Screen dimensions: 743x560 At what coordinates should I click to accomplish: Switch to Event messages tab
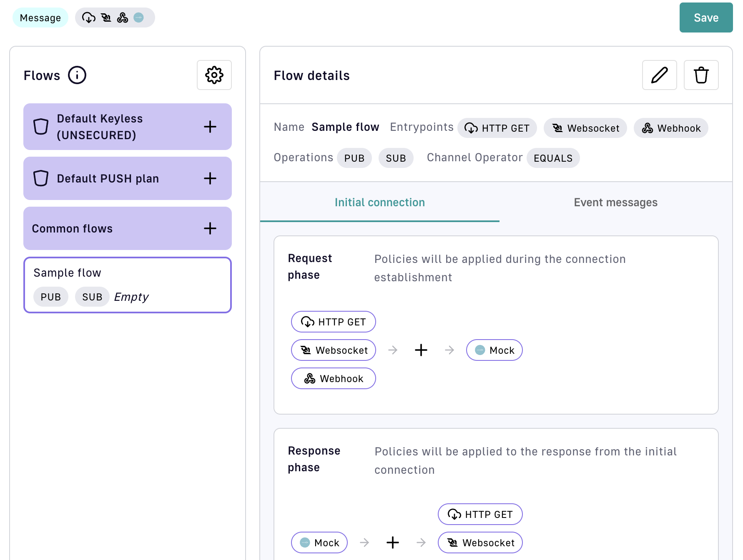[x=615, y=202]
